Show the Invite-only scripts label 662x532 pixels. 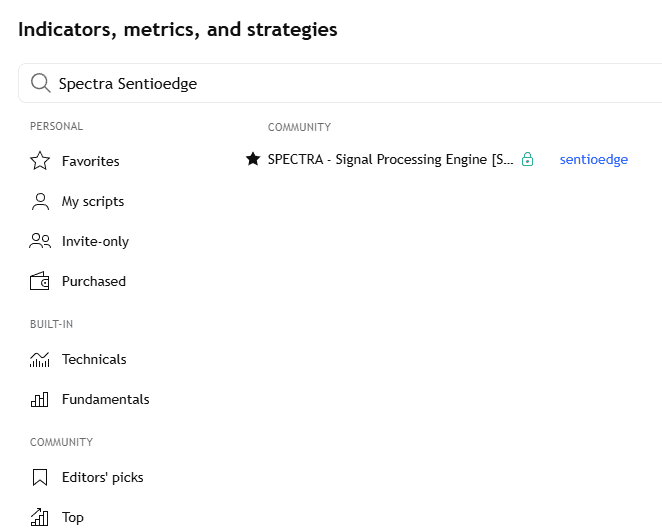[95, 241]
